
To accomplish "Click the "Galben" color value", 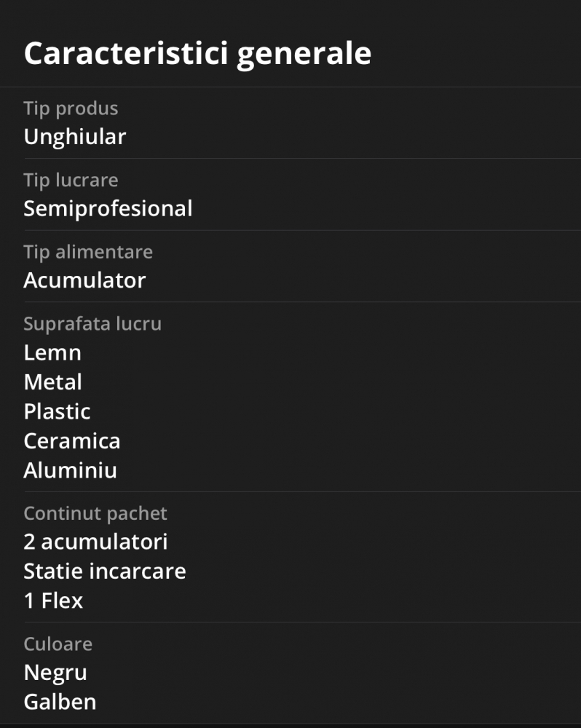I will click(60, 702).
